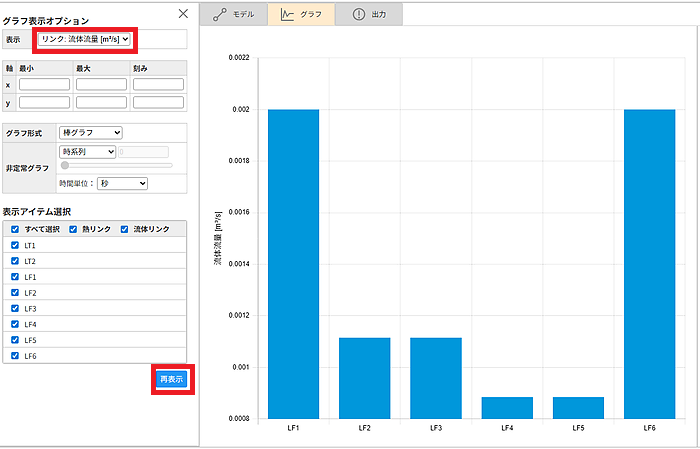Open the グラフ形式 bar graph dropdown
Screen dimensions: 700x449
(90, 132)
